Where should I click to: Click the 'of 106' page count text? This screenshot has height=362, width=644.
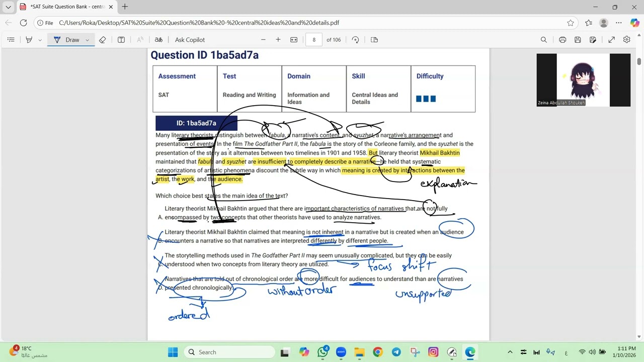(334, 40)
